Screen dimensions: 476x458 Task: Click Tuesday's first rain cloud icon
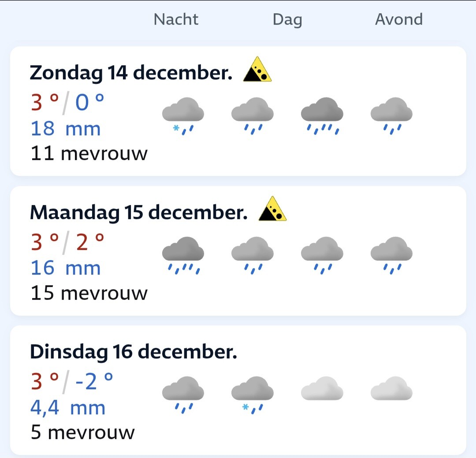pos(183,394)
